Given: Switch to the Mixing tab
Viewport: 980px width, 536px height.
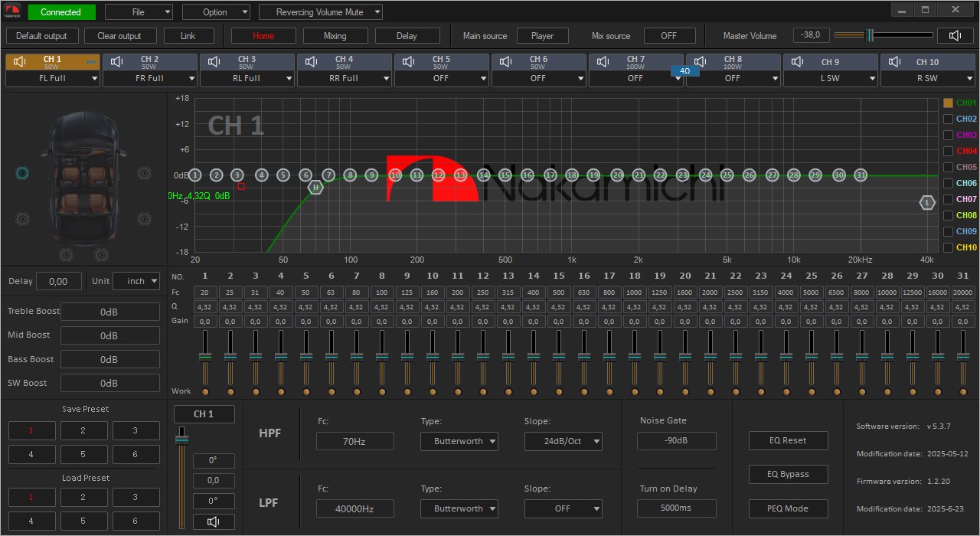Looking at the screenshot, I should 335,36.
